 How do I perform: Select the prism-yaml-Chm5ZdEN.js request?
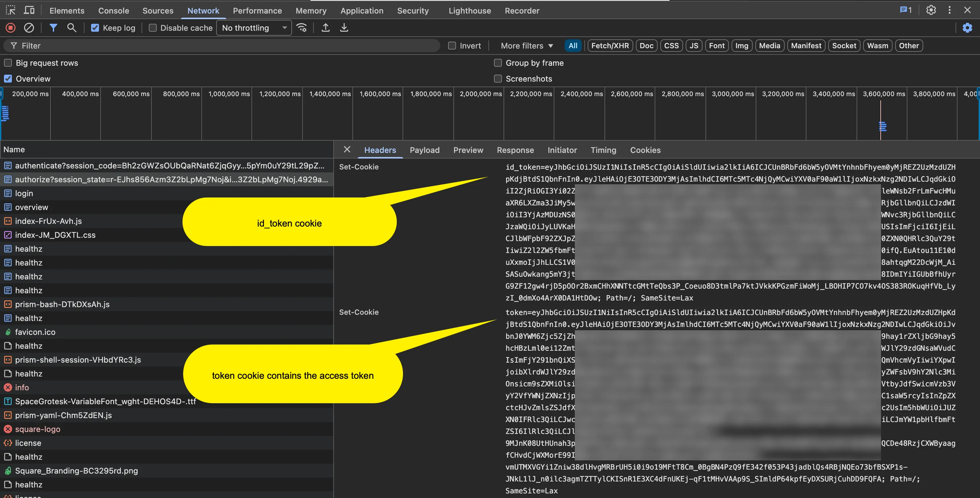coord(167,415)
